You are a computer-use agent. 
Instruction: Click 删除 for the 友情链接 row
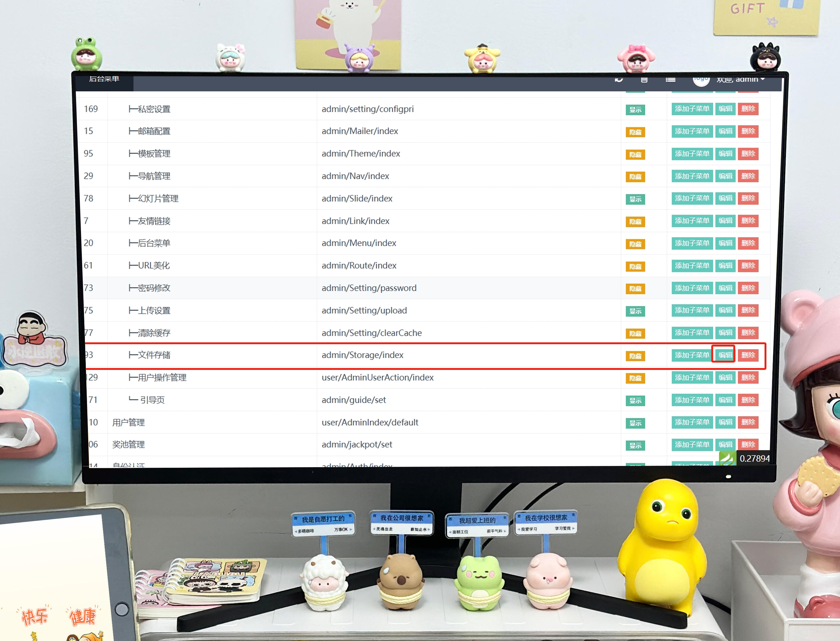point(748,221)
